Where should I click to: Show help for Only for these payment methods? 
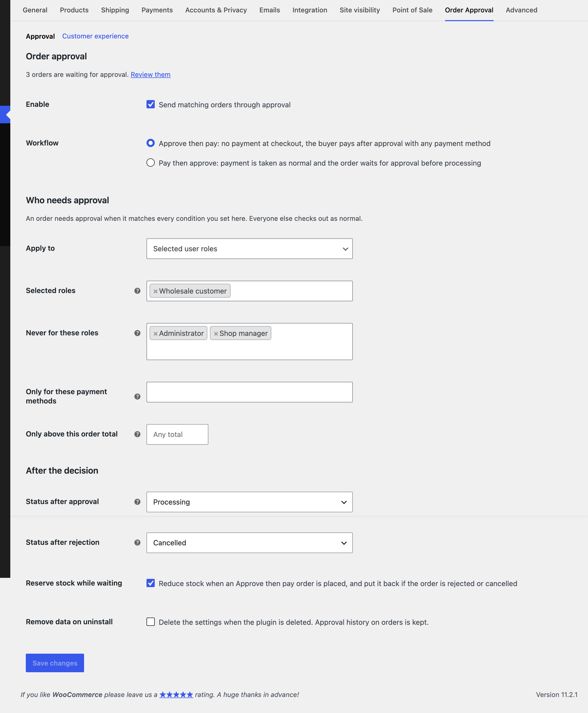coord(137,396)
